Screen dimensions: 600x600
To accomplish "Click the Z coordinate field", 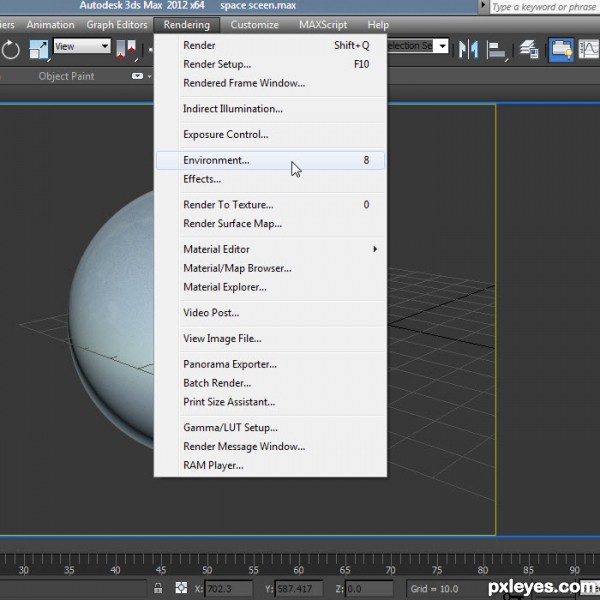I will pyautogui.click(x=369, y=588).
